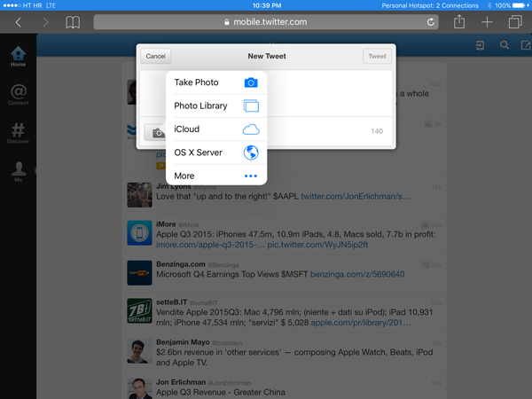
Task: Open imore.com/apple-q3-2015 link
Action: (210, 245)
